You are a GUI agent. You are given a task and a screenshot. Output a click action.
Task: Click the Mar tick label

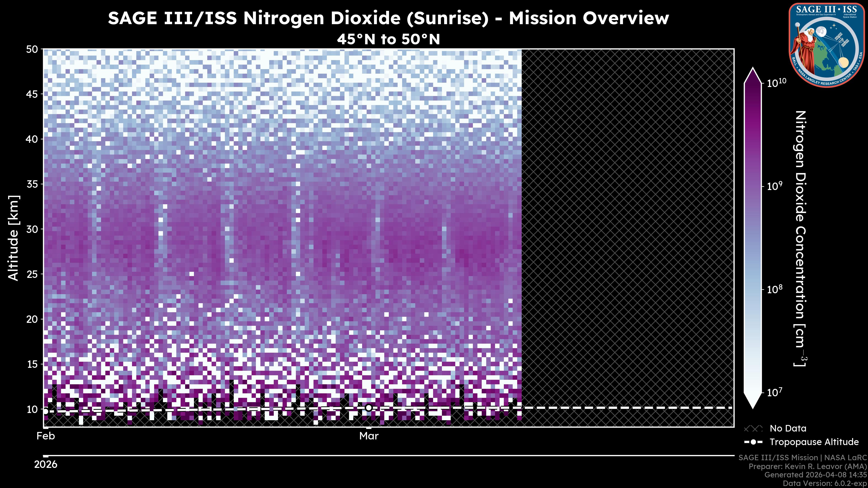click(369, 436)
